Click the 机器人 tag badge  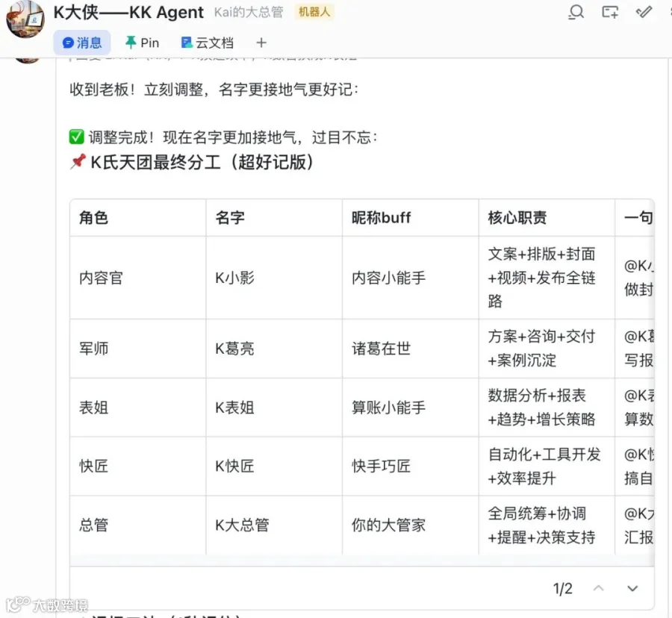[314, 12]
